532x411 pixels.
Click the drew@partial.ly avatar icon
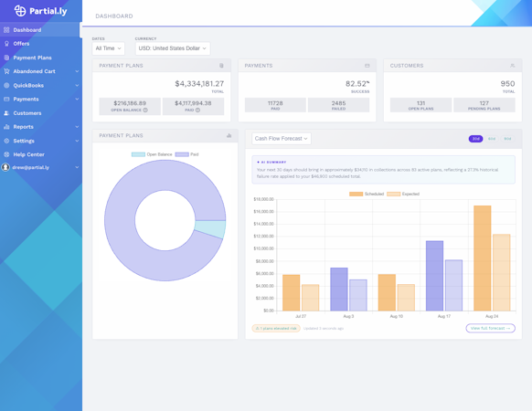pyautogui.click(x=5, y=167)
